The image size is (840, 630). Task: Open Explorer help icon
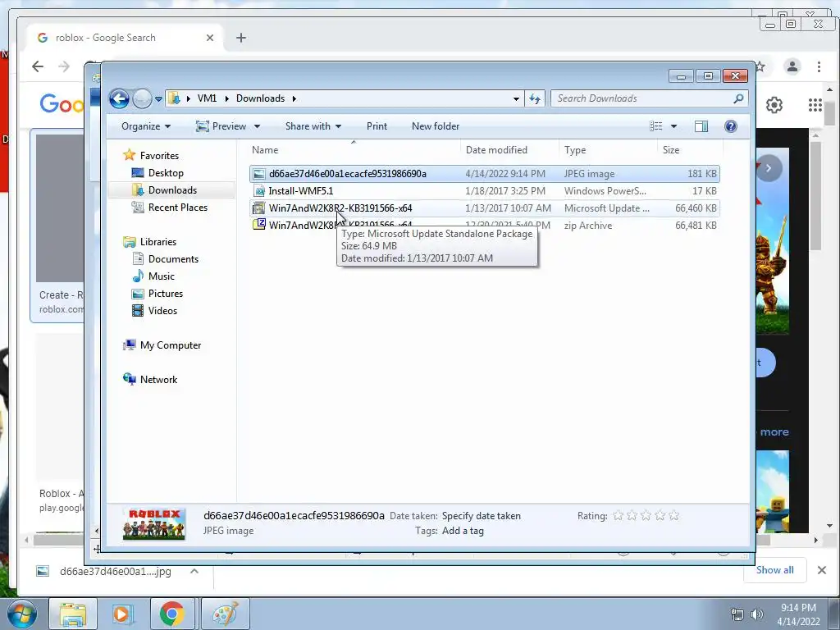[731, 126]
